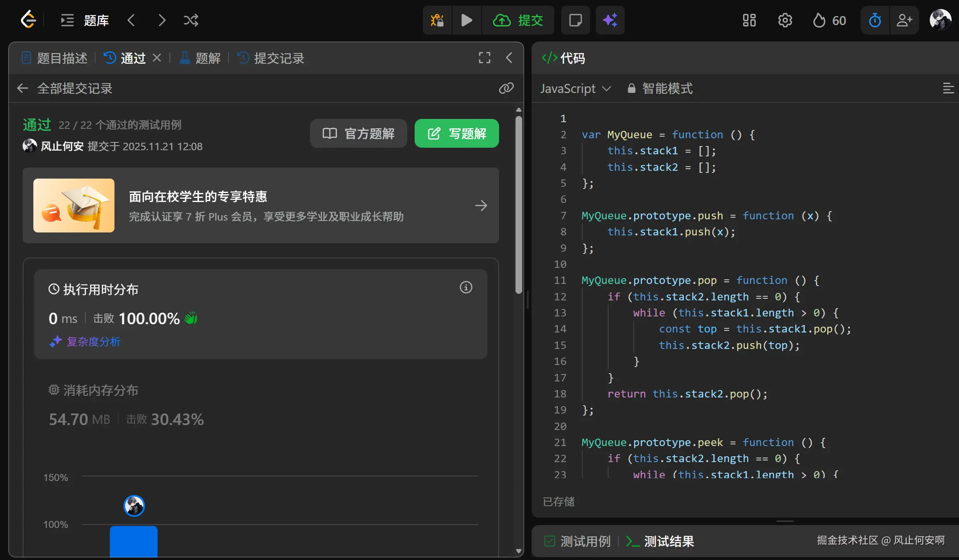The height and width of the screenshot is (560, 959).
Task: Open the settings gear icon
Action: pyautogui.click(x=785, y=20)
